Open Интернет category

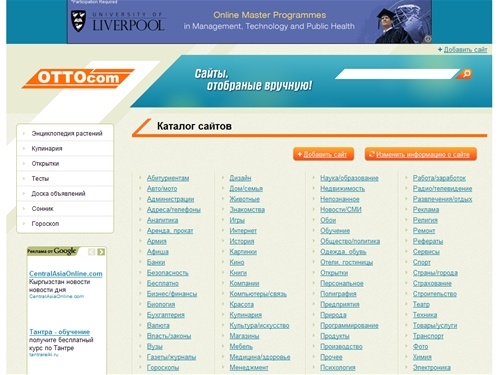tap(243, 231)
